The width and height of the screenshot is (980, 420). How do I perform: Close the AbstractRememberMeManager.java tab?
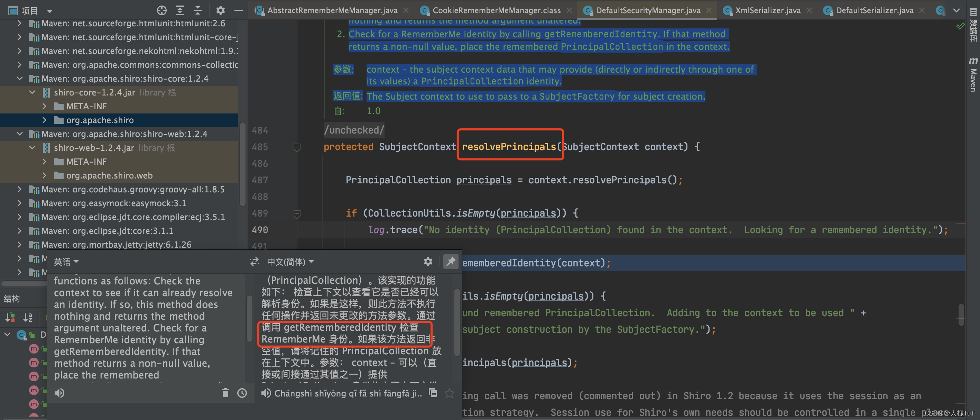click(x=406, y=10)
